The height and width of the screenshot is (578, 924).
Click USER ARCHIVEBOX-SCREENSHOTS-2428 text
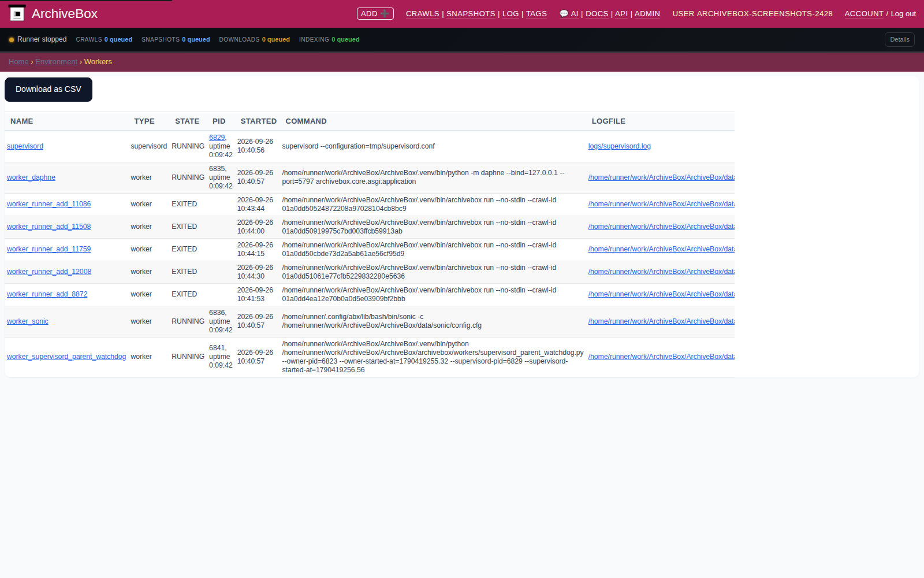(752, 14)
